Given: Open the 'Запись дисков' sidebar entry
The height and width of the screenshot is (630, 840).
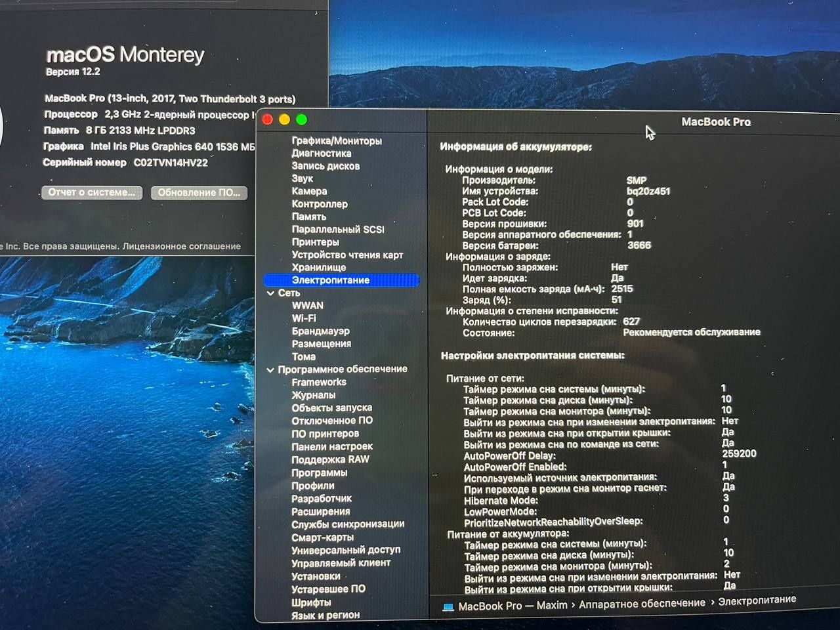Looking at the screenshot, I should (x=325, y=166).
